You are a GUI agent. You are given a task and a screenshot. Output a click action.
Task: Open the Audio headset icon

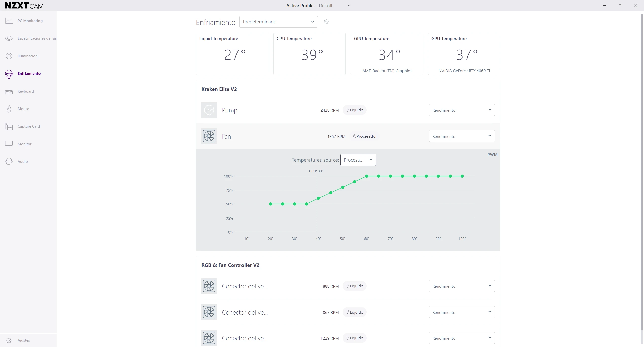coord(9,162)
